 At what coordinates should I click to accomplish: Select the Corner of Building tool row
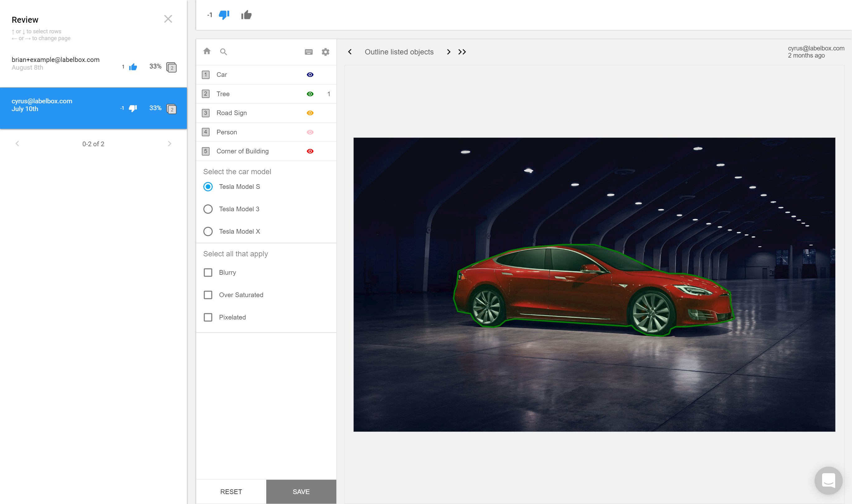266,152
